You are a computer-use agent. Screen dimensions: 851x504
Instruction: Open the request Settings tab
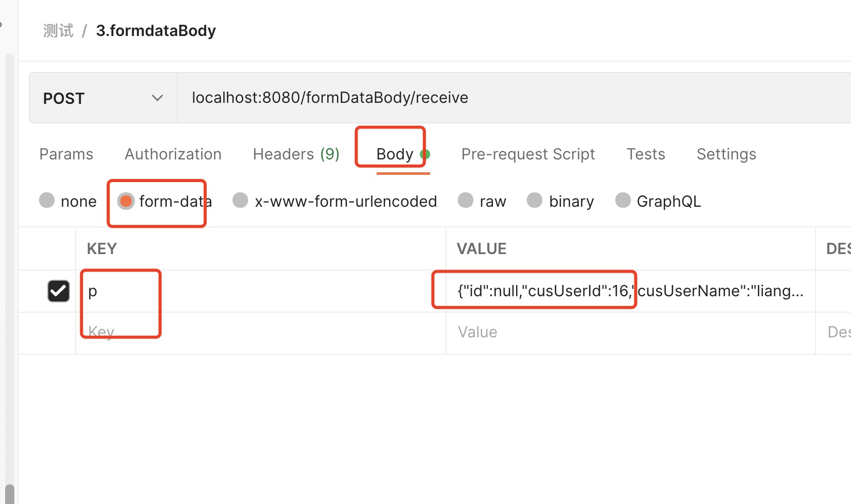click(x=726, y=154)
